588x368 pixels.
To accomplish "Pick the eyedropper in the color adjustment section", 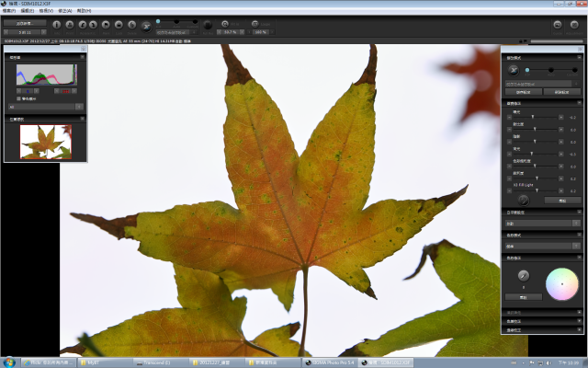I will [x=524, y=276].
